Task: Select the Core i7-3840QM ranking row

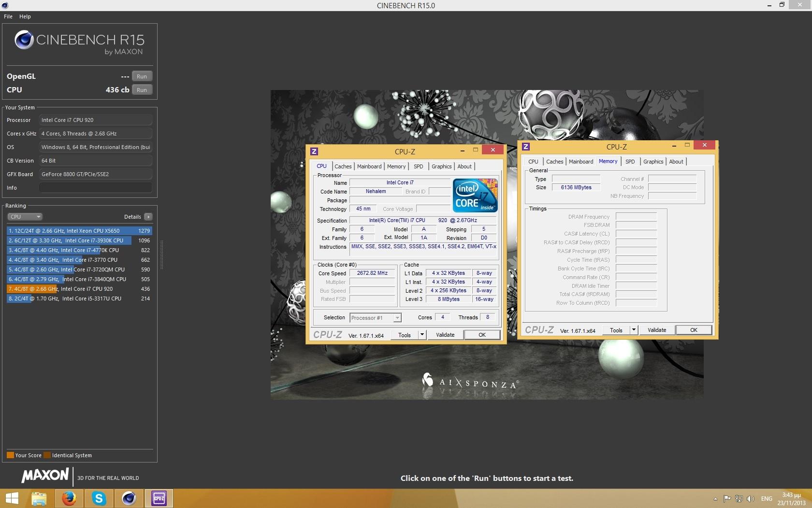Action: pos(79,279)
